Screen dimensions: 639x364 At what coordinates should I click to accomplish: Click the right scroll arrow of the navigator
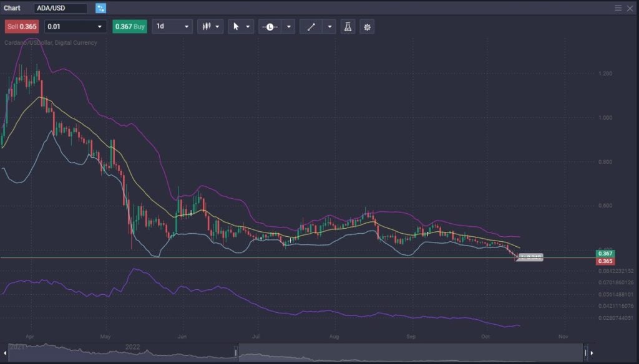592,353
